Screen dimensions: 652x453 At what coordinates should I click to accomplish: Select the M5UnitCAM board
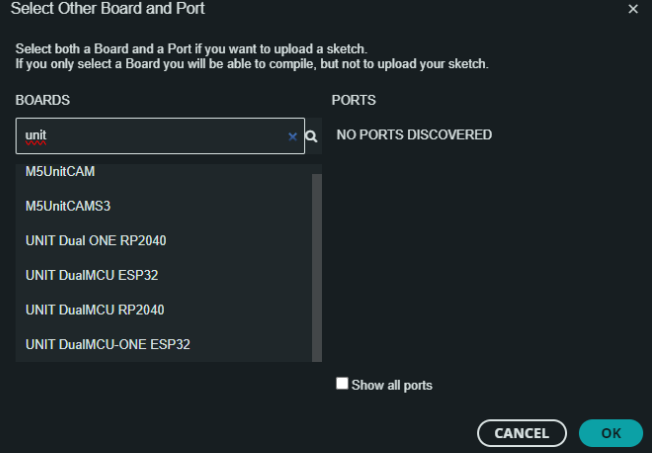coord(67,171)
